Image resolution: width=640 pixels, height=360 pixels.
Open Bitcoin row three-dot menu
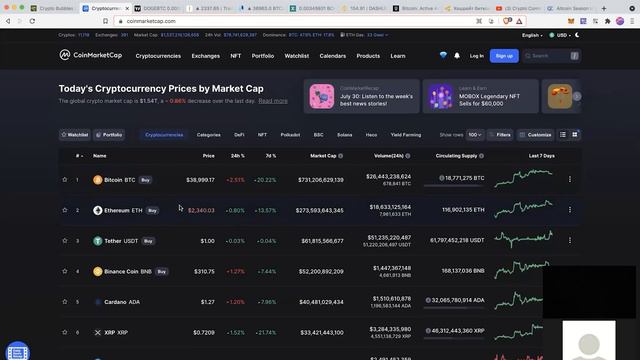tap(570, 179)
